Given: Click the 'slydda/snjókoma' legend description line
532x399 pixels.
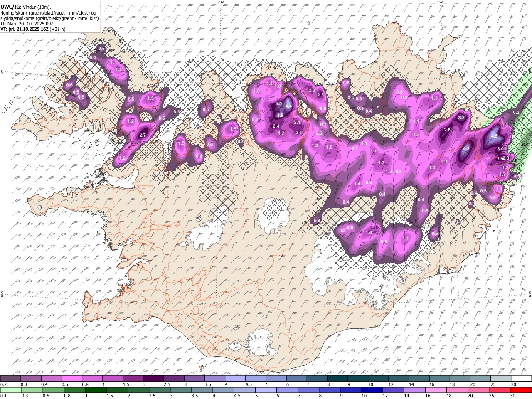Looking at the screenshot, I should pos(49,18).
